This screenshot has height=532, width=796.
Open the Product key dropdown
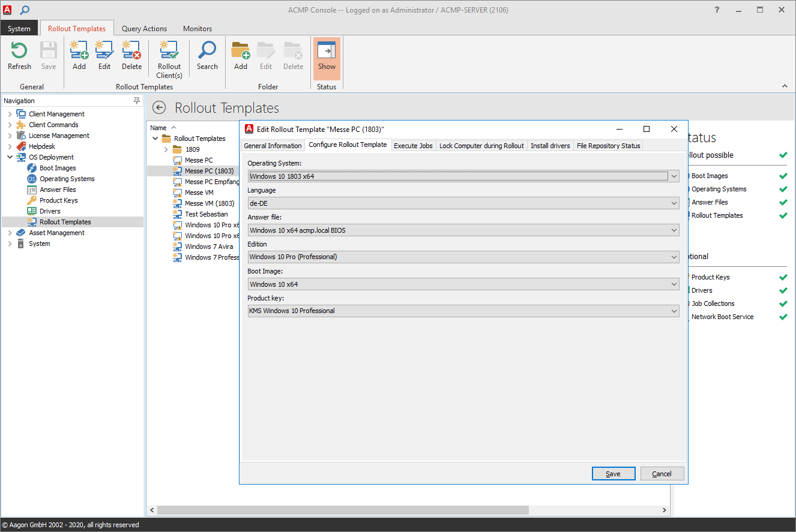(674, 311)
